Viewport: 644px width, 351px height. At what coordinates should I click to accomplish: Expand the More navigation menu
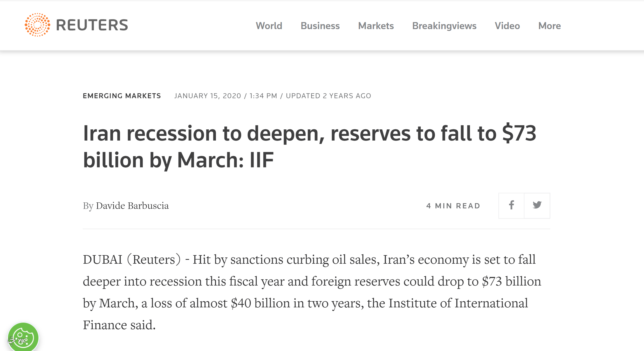[549, 26]
